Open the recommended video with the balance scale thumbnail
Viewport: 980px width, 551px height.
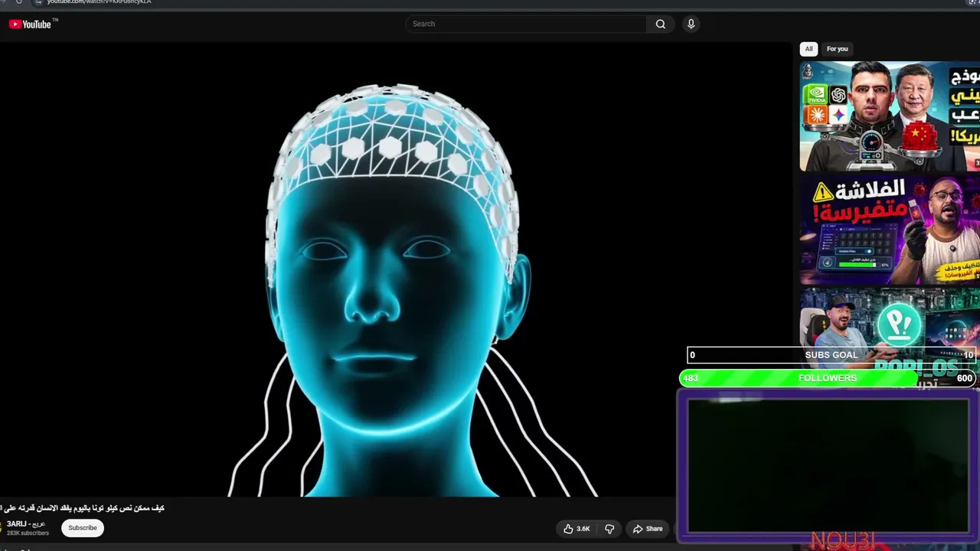click(x=890, y=116)
